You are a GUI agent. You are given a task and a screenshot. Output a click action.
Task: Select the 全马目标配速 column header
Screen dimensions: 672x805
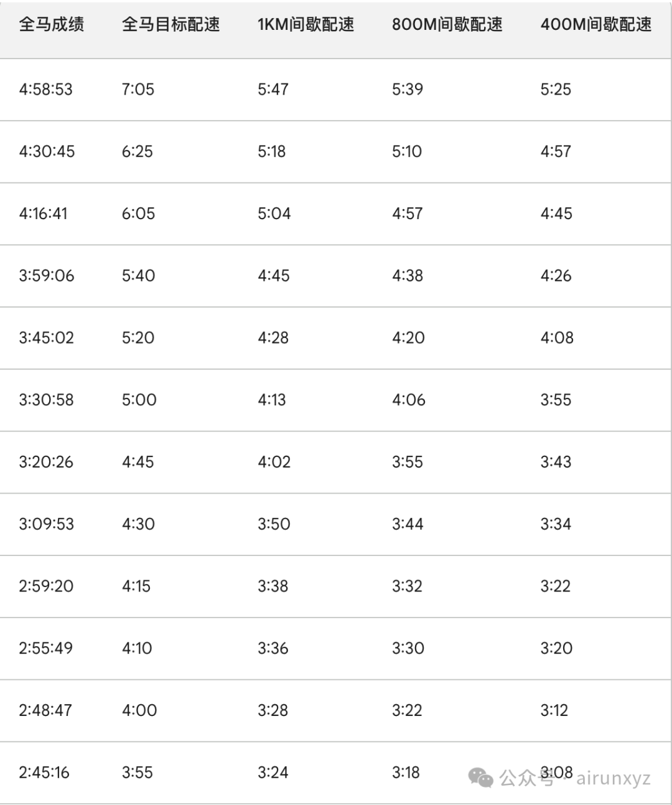click(170, 25)
